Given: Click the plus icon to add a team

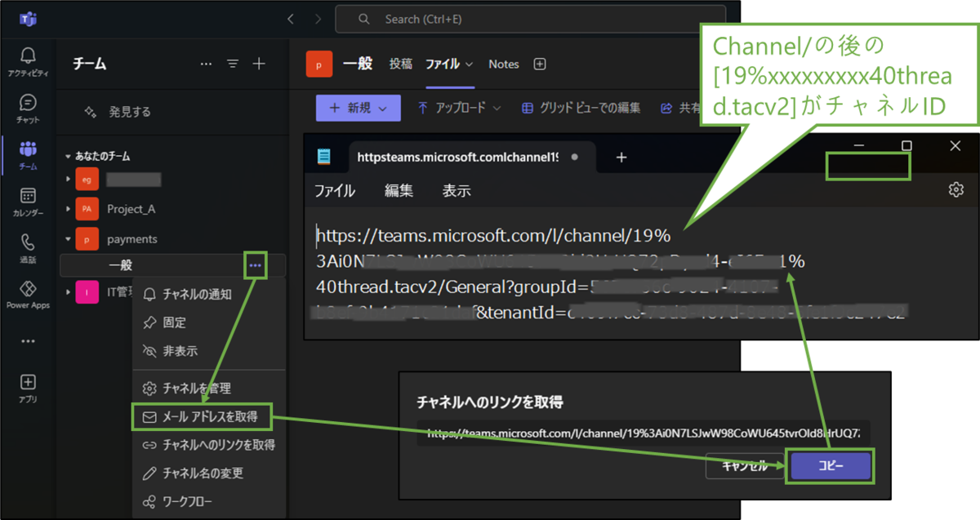Looking at the screenshot, I should point(259,64).
